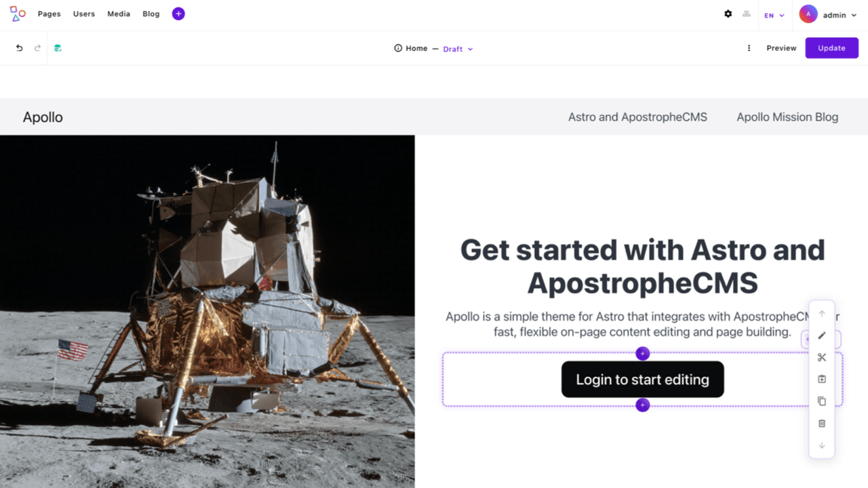Image resolution: width=868 pixels, height=488 pixels.
Task: Click the purple Update button
Action: point(832,48)
